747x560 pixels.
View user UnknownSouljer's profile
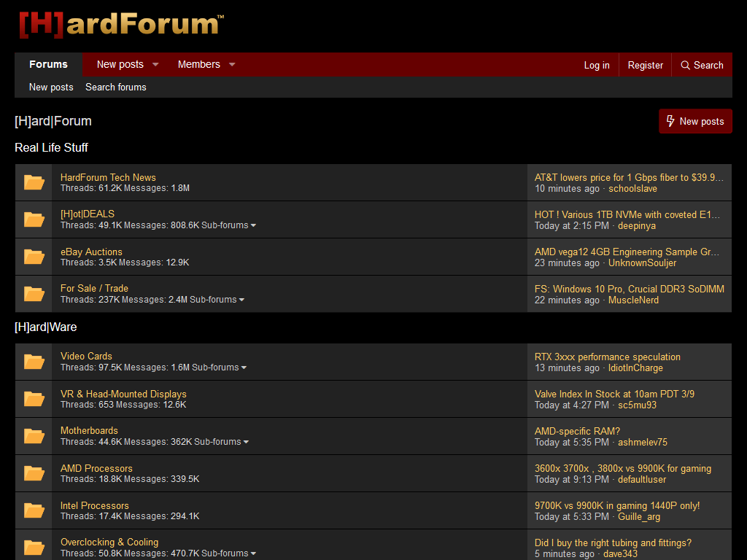click(642, 262)
